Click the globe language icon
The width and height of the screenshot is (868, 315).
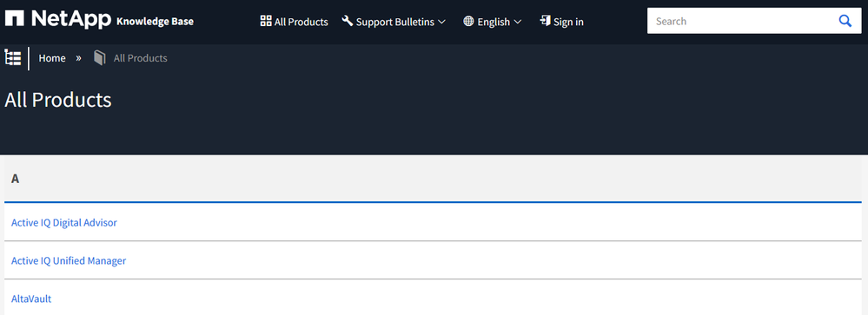click(x=468, y=21)
